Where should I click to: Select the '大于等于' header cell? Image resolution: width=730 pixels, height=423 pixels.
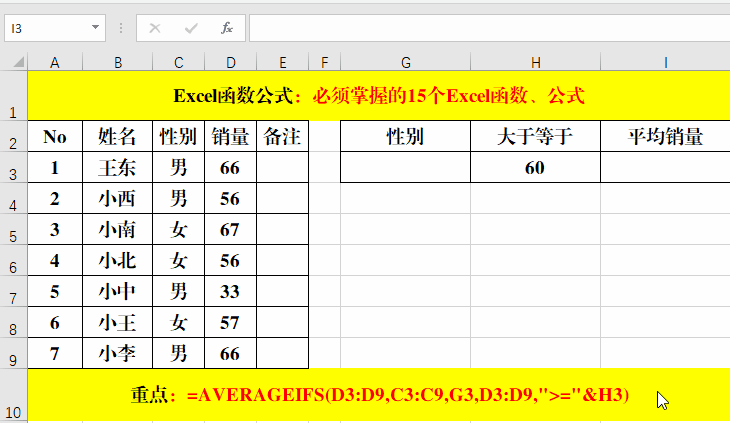[x=535, y=136]
